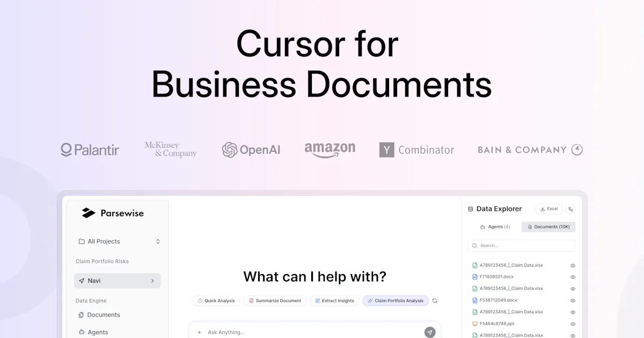The image size is (644, 338).
Task: Send the prompt with the paper-plane button
Action: click(x=430, y=332)
